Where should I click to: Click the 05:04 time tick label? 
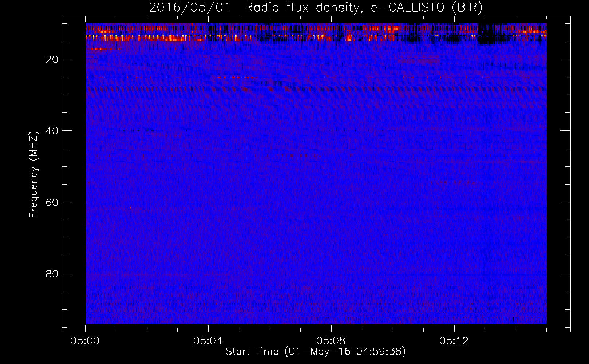(x=208, y=341)
